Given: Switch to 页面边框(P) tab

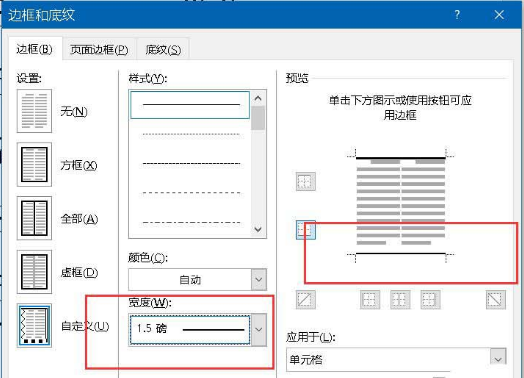Looking at the screenshot, I should tap(99, 50).
